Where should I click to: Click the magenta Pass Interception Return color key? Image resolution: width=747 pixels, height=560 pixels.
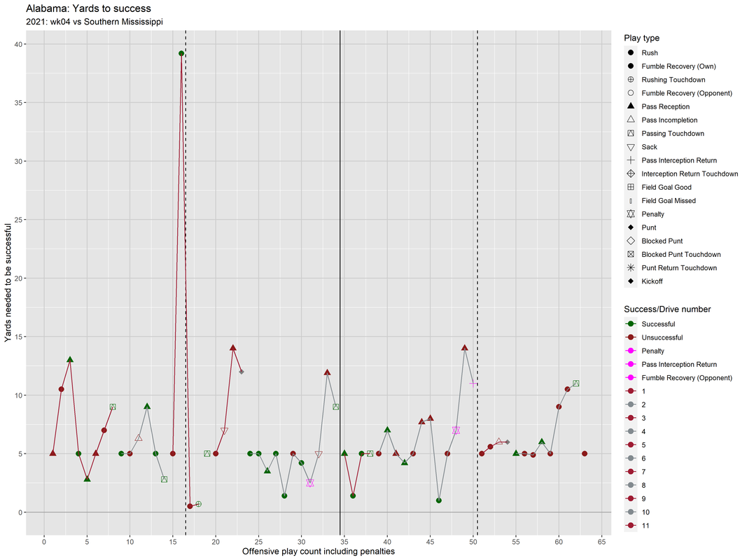pyautogui.click(x=631, y=364)
